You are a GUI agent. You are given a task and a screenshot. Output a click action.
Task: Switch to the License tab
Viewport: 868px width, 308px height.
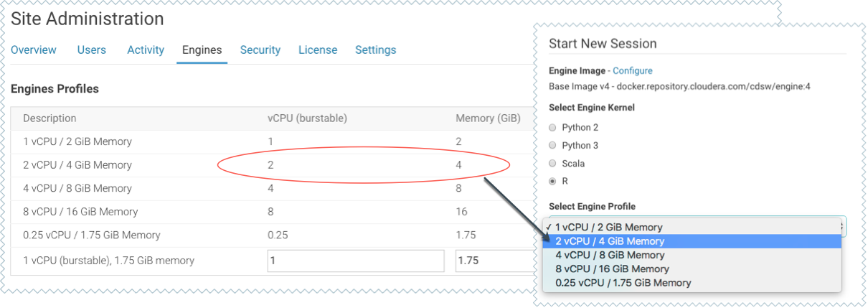[318, 50]
